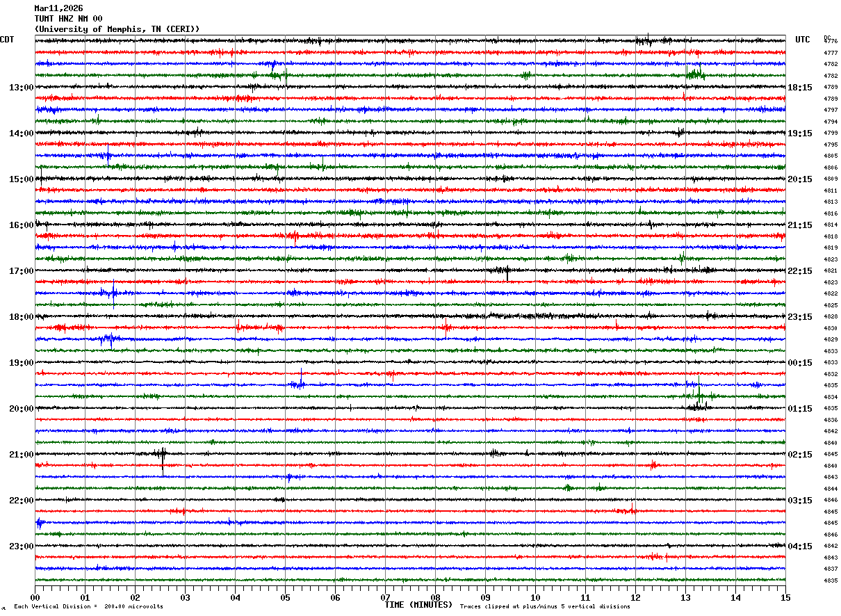Select the DC offset value 4844
Image resolution: width=841 pixels, height=616 pixels.
click(x=831, y=489)
